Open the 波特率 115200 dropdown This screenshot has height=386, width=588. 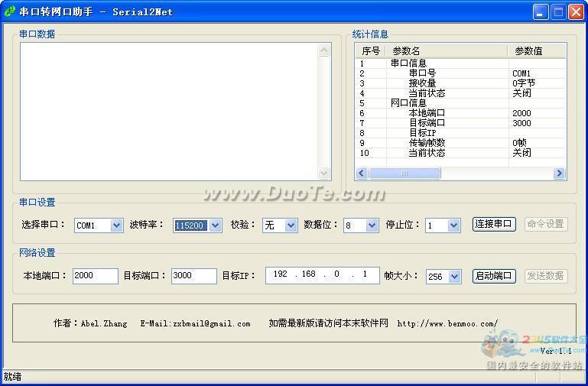click(x=216, y=225)
